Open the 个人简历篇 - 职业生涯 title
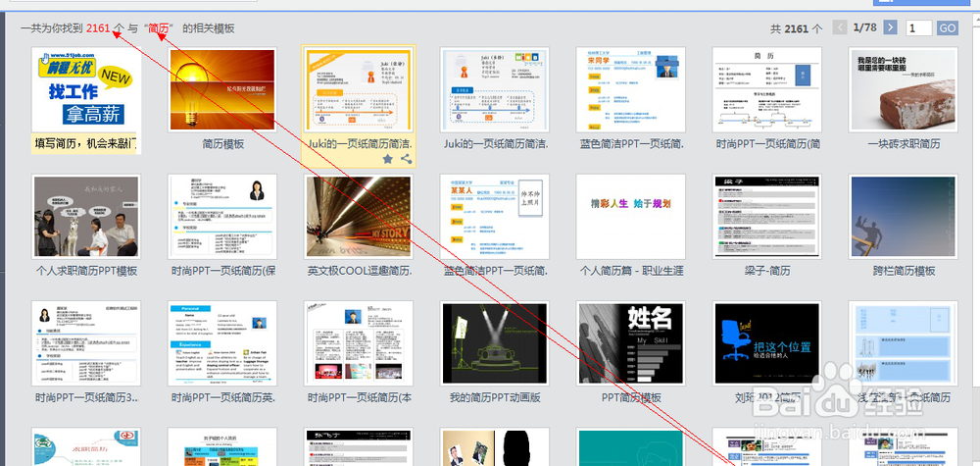This screenshot has width=980, height=466. 631,271
